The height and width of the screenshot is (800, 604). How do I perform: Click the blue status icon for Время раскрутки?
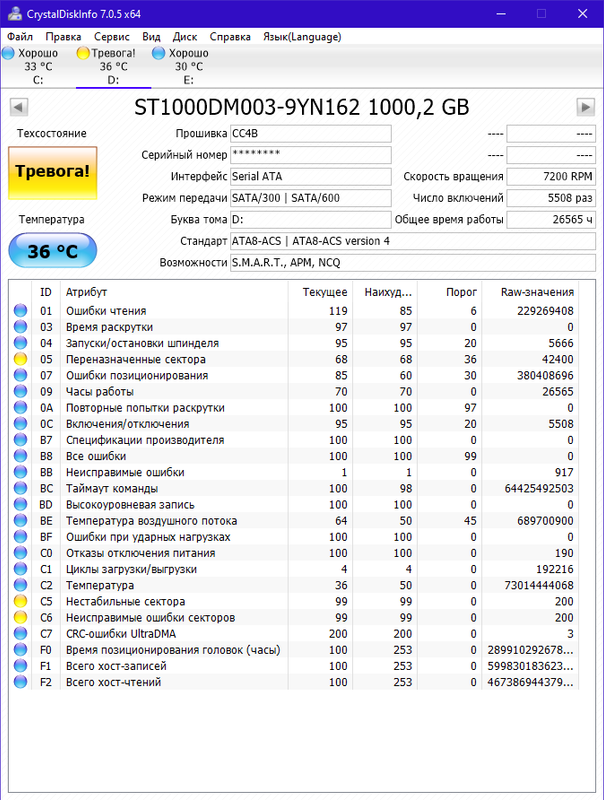click(x=20, y=327)
